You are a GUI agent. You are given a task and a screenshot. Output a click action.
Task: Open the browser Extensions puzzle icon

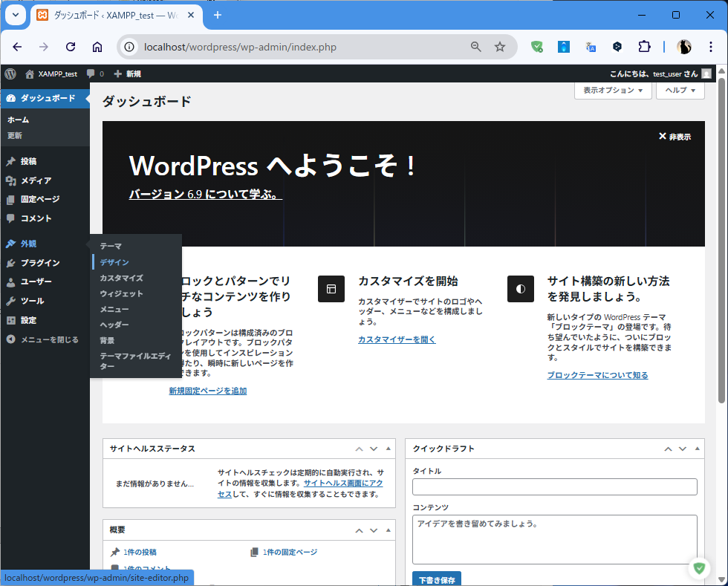pos(644,47)
